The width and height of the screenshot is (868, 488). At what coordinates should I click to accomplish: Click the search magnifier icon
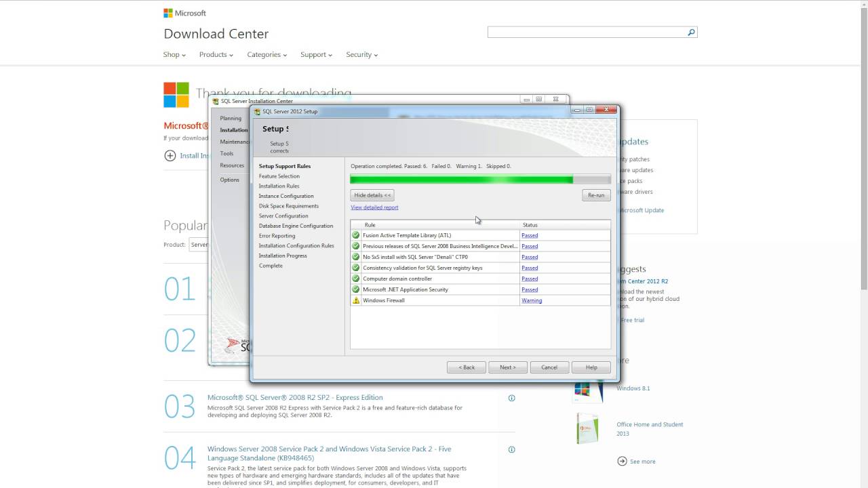691,32
